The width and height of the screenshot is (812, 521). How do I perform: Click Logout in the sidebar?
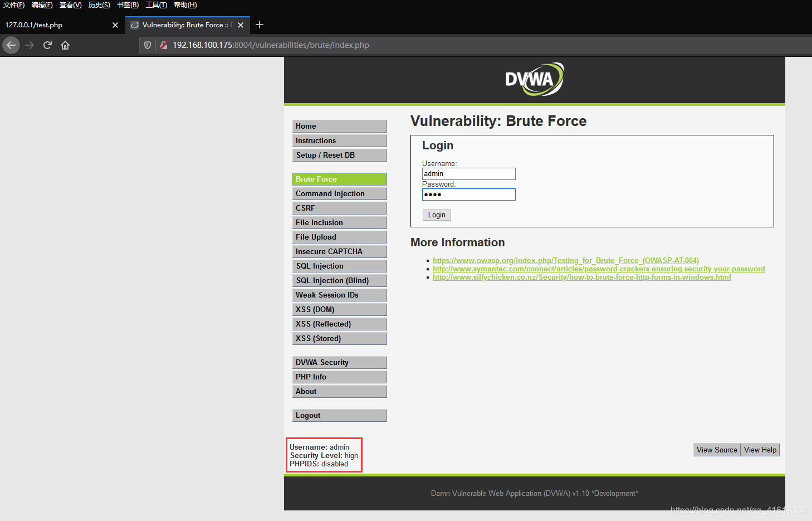[340, 415]
